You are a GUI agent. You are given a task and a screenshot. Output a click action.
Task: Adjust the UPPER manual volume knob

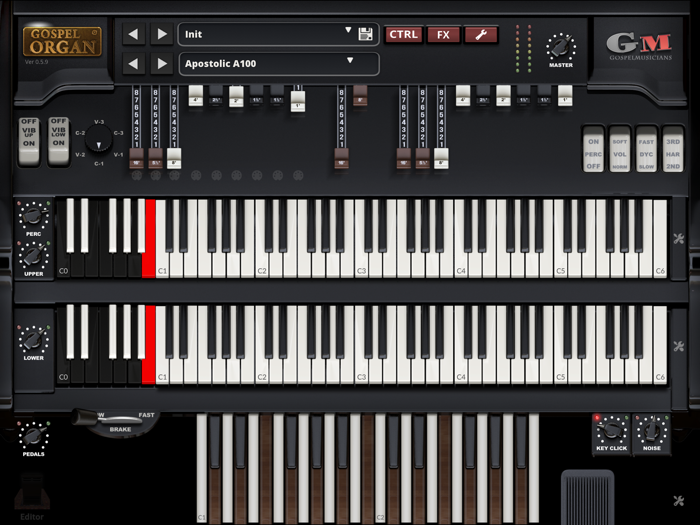33,256
